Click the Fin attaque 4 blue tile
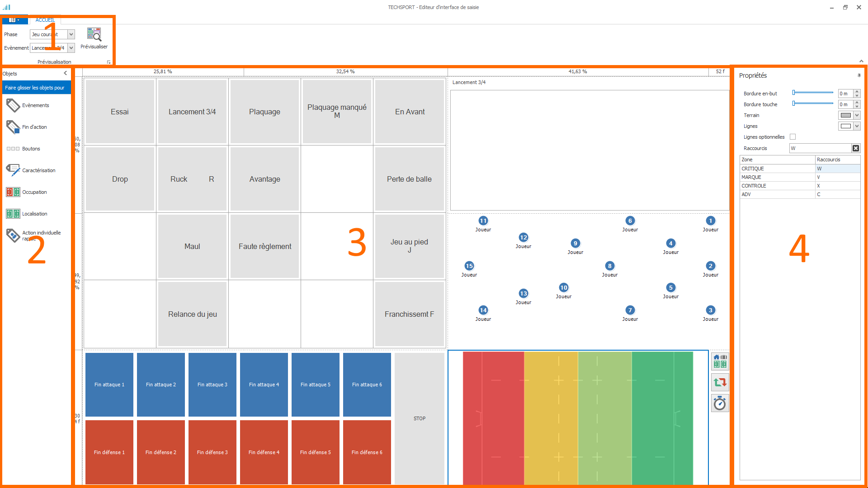Screen dimensions: 868x488 pyautogui.click(x=264, y=385)
